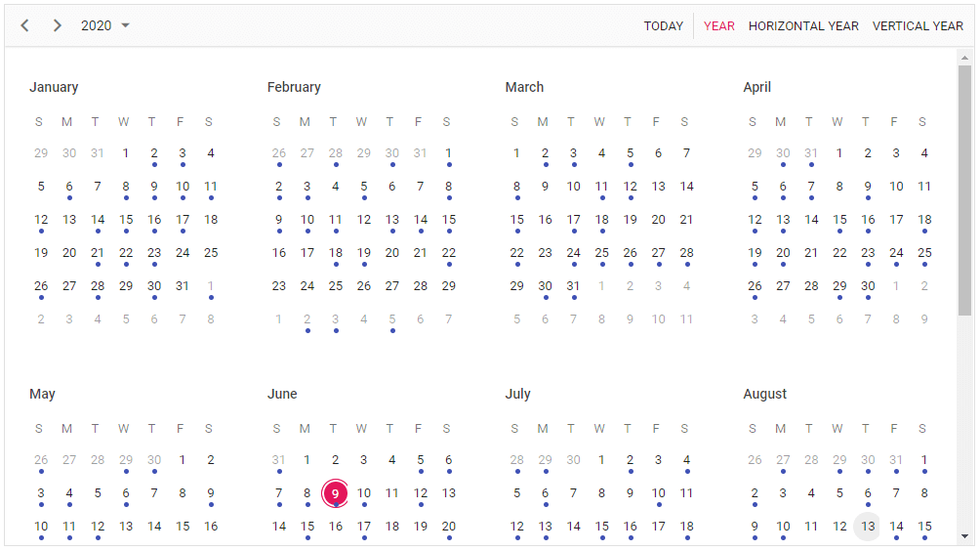Click the vertical scrollbar thumb
980x551 pixels.
964,191
